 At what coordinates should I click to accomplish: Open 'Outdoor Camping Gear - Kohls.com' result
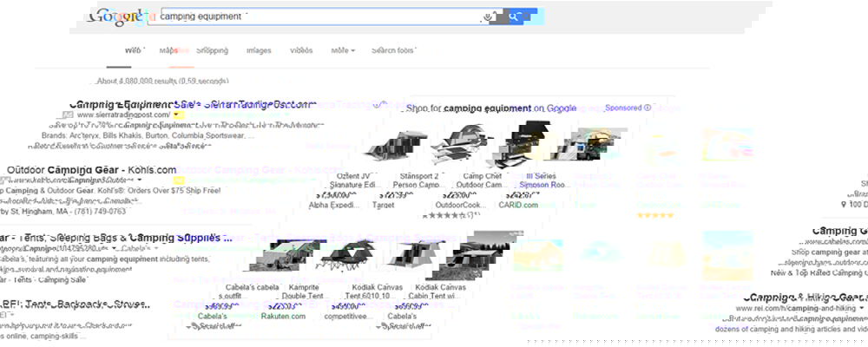tap(92, 170)
